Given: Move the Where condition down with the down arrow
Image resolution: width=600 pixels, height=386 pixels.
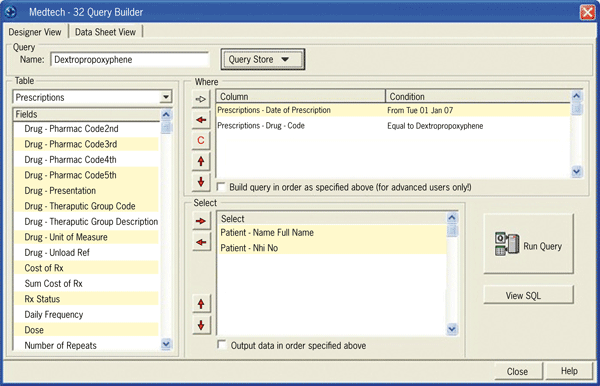Looking at the screenshot, I should pyautogui.click(x=201, y=182).
